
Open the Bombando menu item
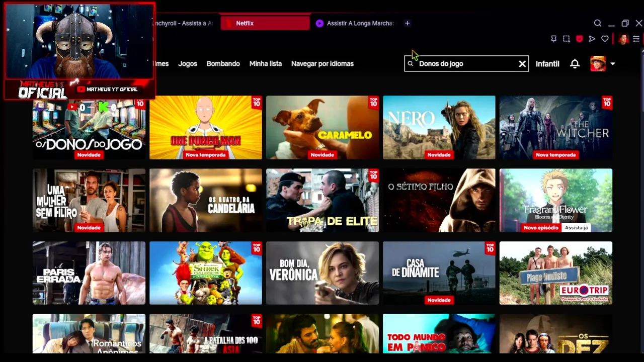point(223,64)
